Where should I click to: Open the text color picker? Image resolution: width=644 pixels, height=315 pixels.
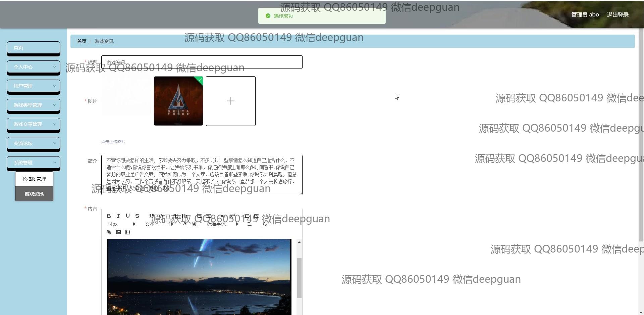(x=185, y=224)
